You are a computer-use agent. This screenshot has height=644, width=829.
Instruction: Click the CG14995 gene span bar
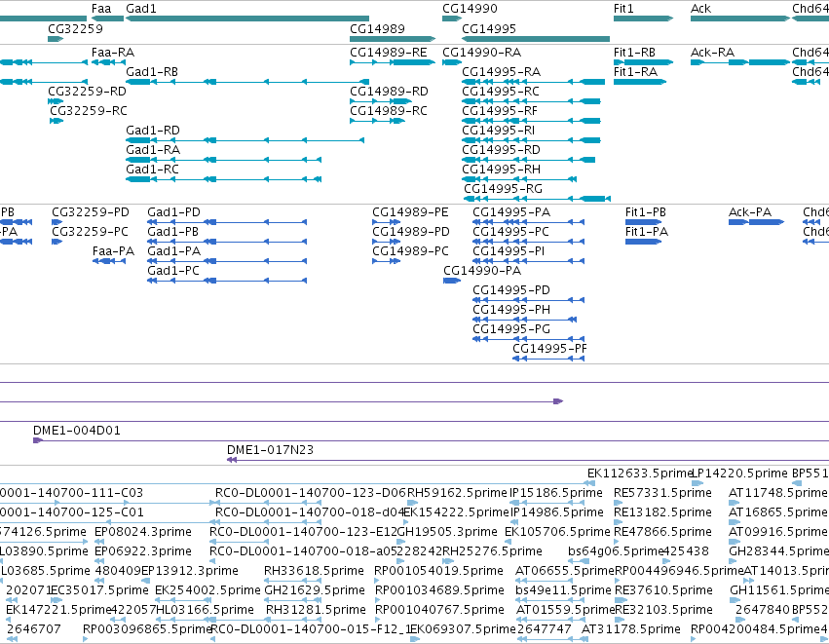pos(536,39)
